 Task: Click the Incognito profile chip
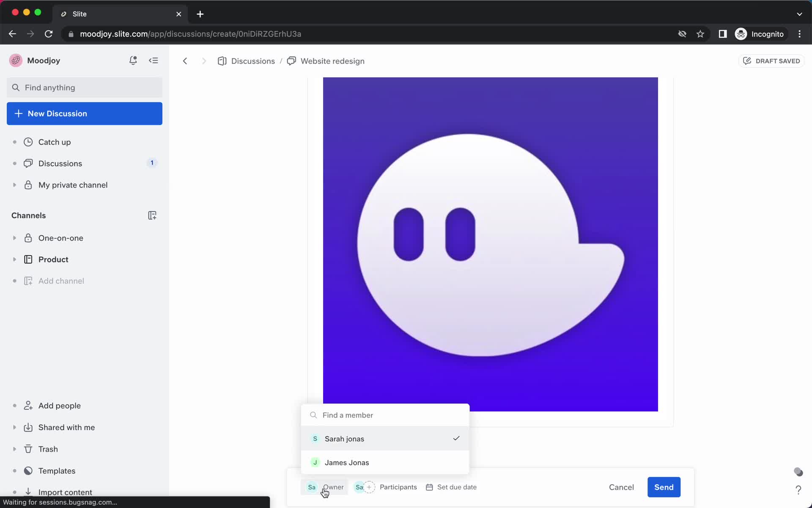[x=760, y=34]
